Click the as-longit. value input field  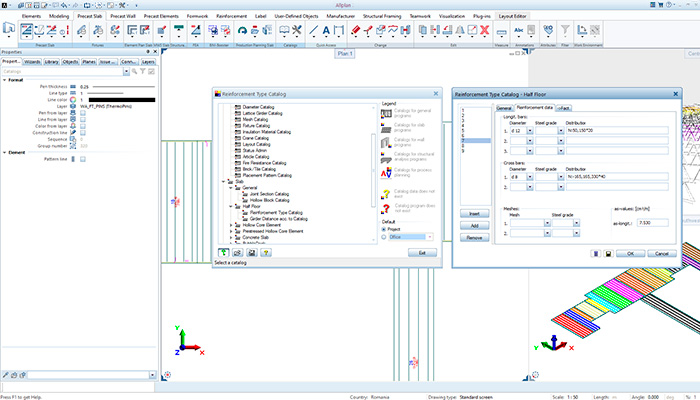click(x=655, y=222)
